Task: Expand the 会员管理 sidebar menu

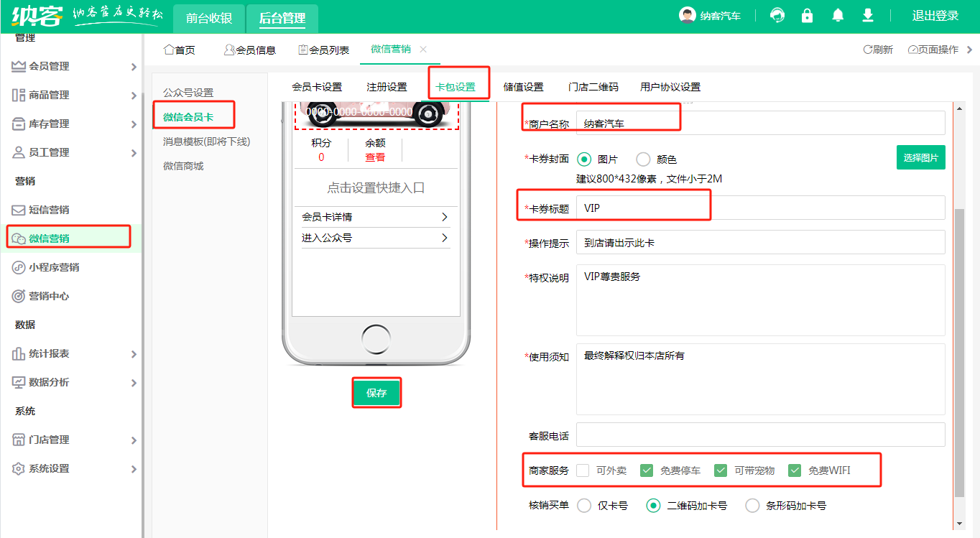Action: 72,66
